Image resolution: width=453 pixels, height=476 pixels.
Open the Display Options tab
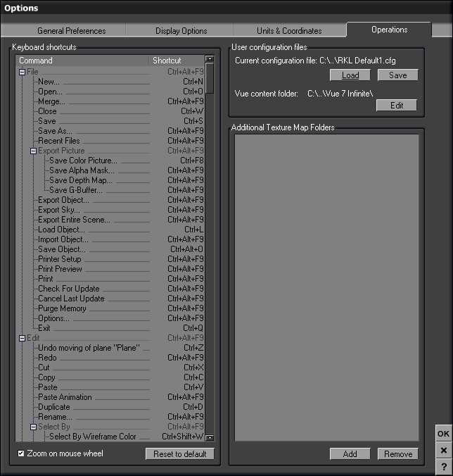(181, 31)
